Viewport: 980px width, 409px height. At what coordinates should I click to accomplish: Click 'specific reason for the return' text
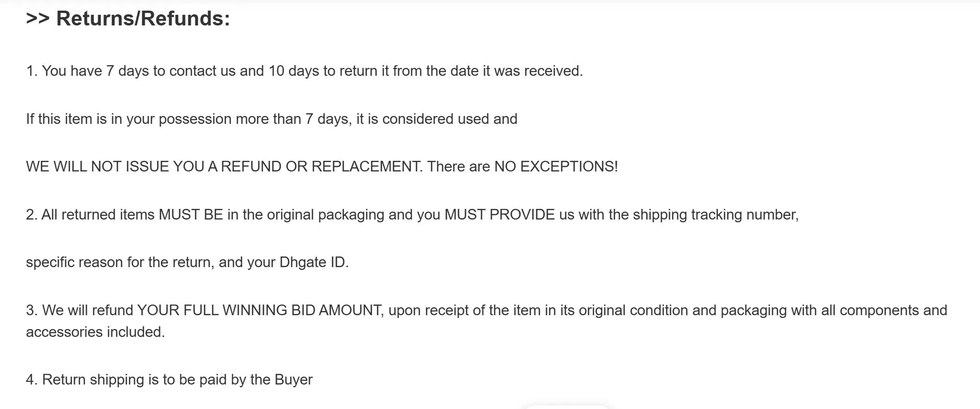[119, 262]
